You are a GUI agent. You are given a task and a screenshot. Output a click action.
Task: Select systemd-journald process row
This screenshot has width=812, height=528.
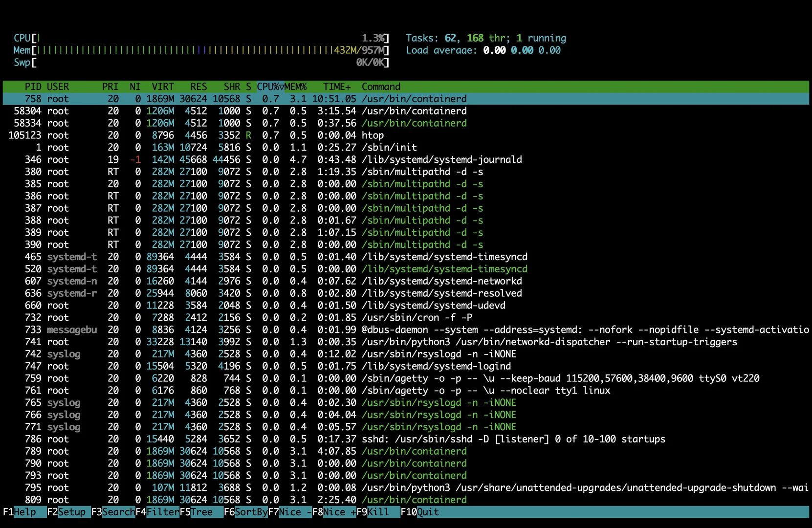pyautogui.click(x=406, y=160)
